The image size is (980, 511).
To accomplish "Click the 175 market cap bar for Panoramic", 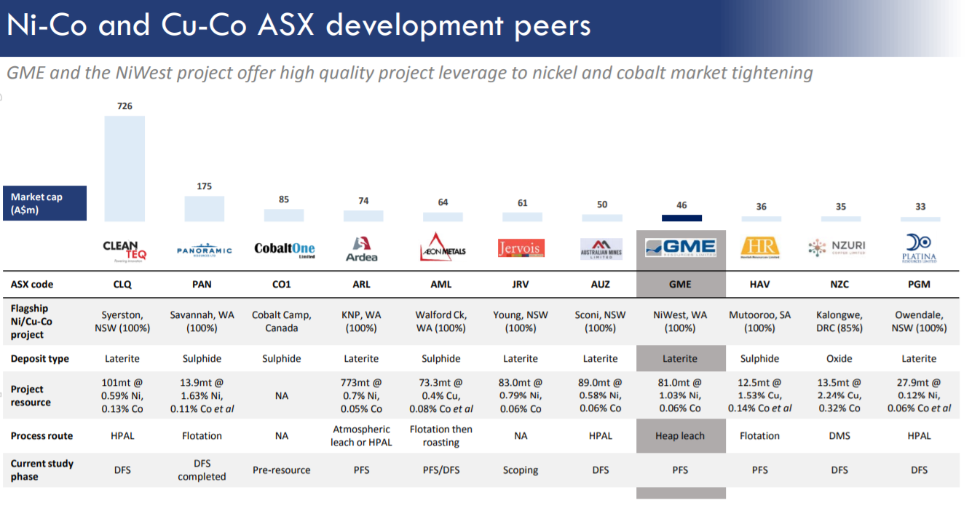I will (x=205, y=208).
